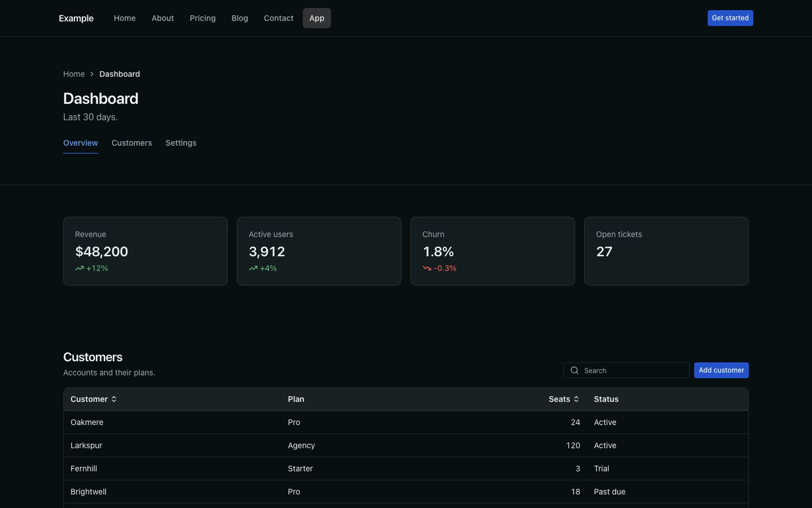The width and height of the screenshot is (812, 508).
Task: Click the 3,912 active users value
Action: tap(267, 252)
